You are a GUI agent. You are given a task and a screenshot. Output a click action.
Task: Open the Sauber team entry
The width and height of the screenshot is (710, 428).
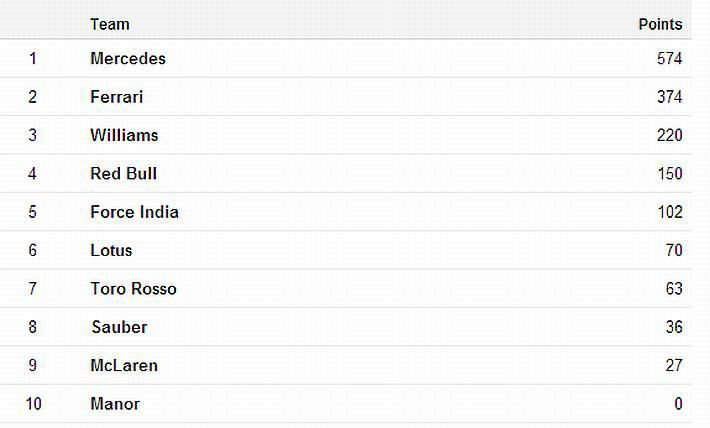119,327
